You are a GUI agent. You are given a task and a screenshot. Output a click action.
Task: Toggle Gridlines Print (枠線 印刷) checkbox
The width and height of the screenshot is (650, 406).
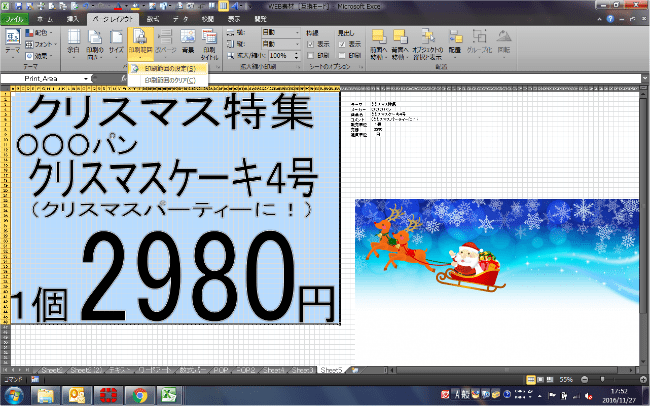[310, 55]
